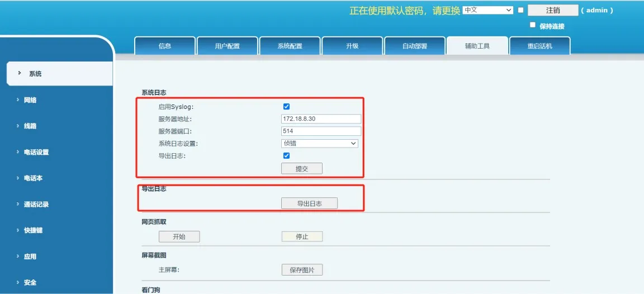Start packet capture with 开始 button
This screenshot has height=294, width=644.
pos(179,237)
